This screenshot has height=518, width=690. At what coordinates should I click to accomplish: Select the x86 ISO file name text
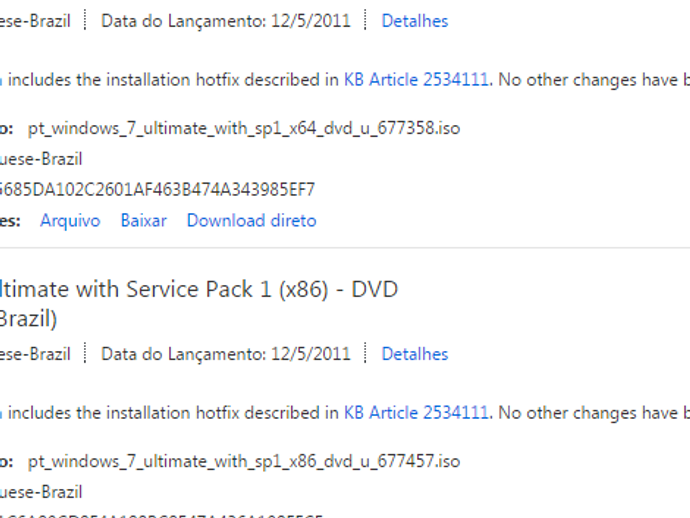[244, 461]
